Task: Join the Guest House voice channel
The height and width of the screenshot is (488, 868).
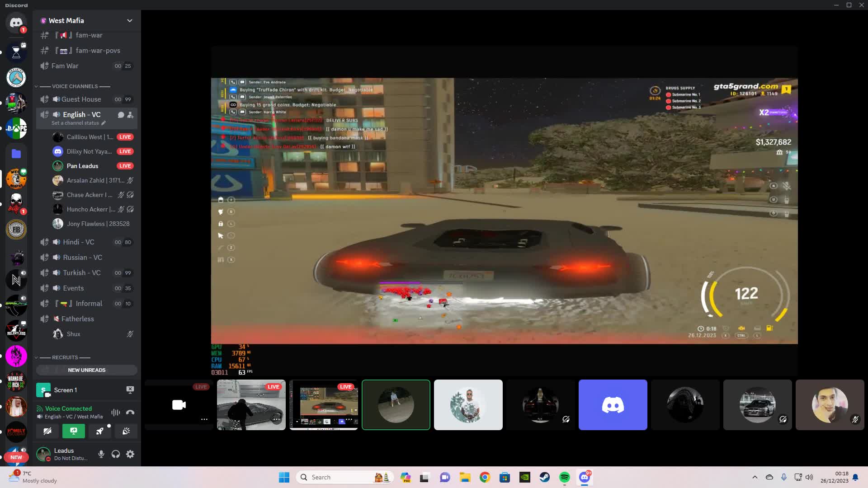Action: point(87,99)
